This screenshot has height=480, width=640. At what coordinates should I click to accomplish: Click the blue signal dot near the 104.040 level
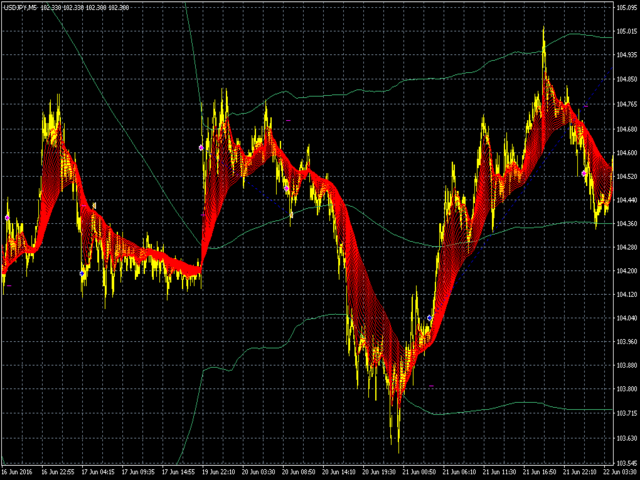click(x=430, y=318)
